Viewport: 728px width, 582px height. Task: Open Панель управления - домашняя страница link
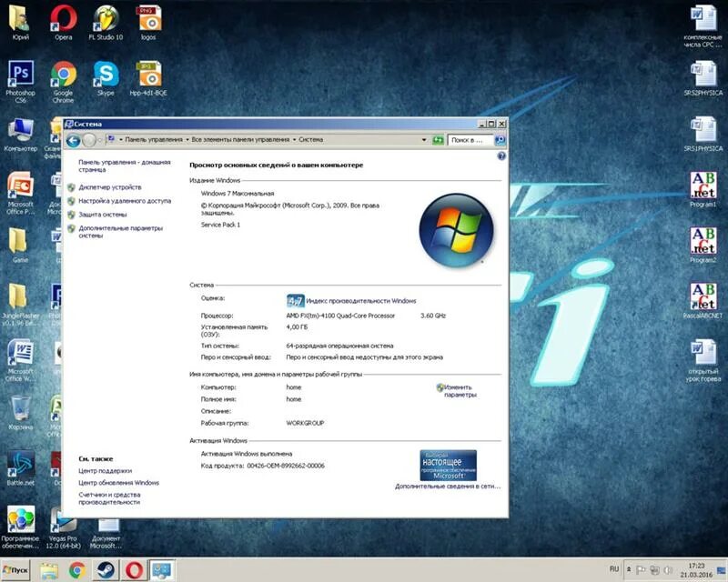pos(125,166)
